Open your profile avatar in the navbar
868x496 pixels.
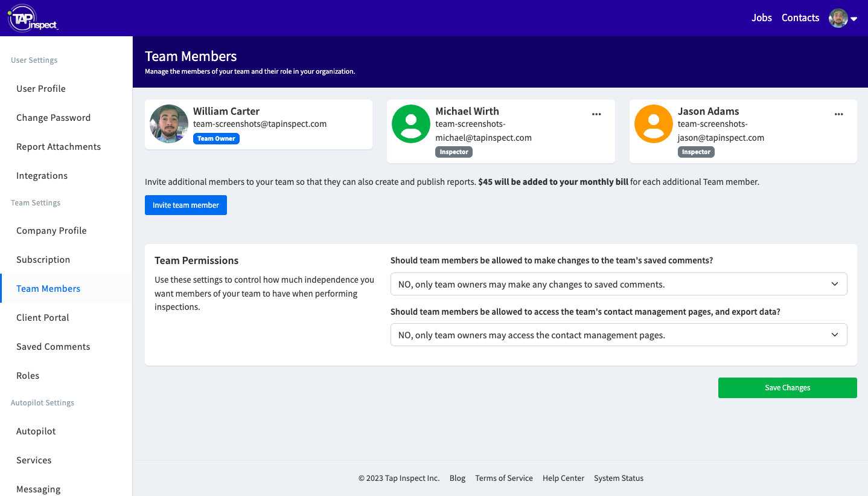pyautogui.click(x=838, y=18)
